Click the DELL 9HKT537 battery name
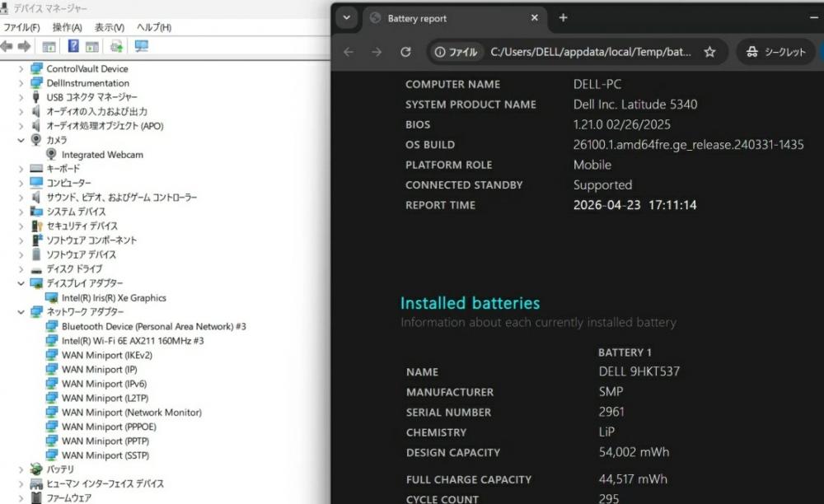The width and height of the screenshot is (824, 504). tap(639, 371)
